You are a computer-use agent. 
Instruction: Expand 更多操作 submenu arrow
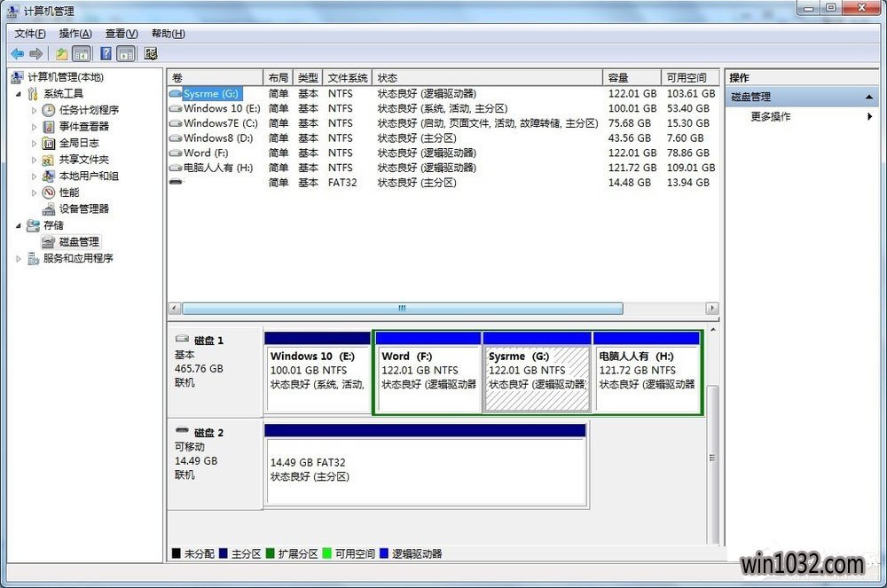click(869, 116)
